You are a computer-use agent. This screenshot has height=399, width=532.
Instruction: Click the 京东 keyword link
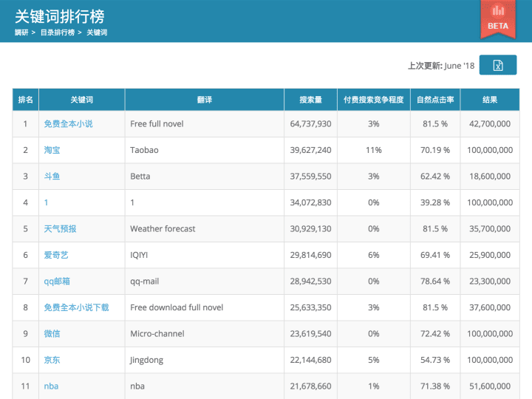(x=52, y=360)
